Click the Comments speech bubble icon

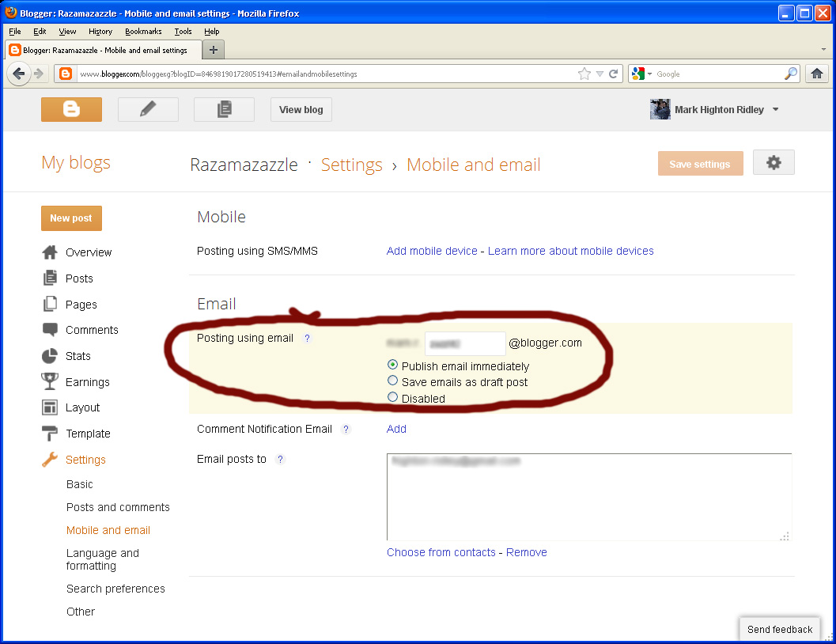pos(50,329)
